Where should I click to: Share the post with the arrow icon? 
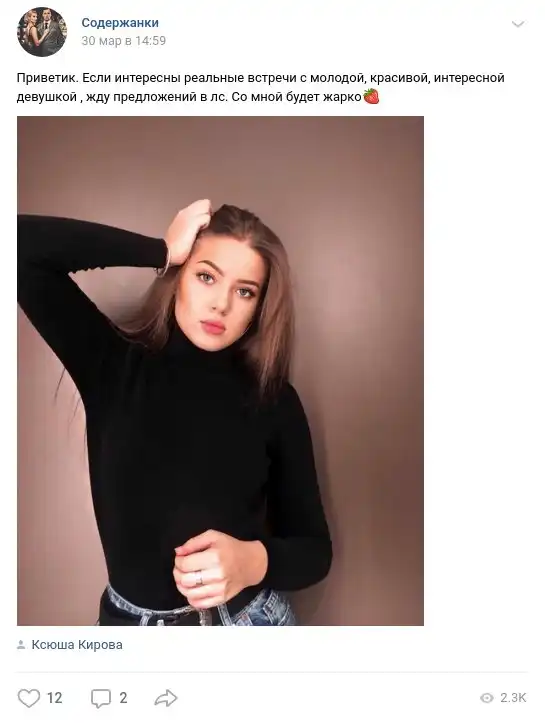click(x=166, y=698)
